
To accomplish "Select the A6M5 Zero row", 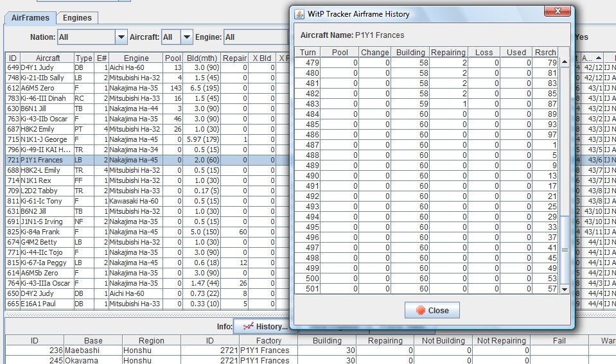I will pyautogui.click(x=147, y=88).
